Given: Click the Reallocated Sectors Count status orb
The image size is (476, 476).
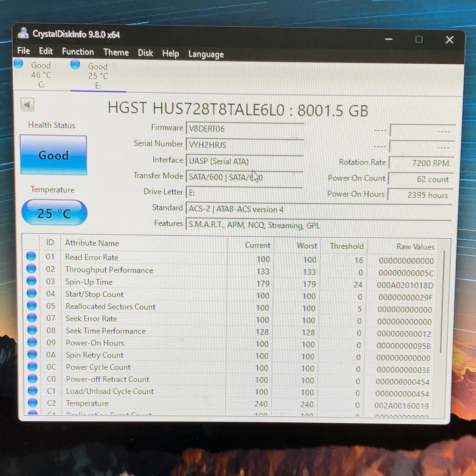Looking at the screenshot, I should click(32, 305).
